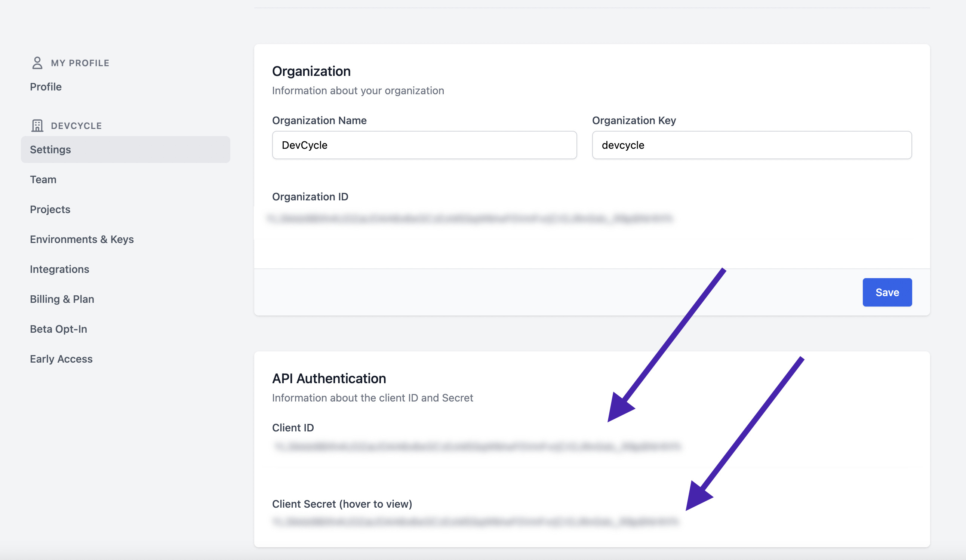Click the API Authentication heading
The height and width of the screenshot is (560, 966).
pyautogui.click(x=329, y=378)
